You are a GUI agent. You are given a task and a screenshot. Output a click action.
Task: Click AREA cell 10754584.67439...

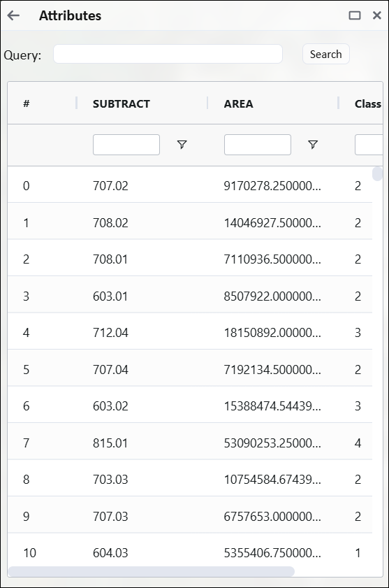pyautogui.click(x=272, y=480)
